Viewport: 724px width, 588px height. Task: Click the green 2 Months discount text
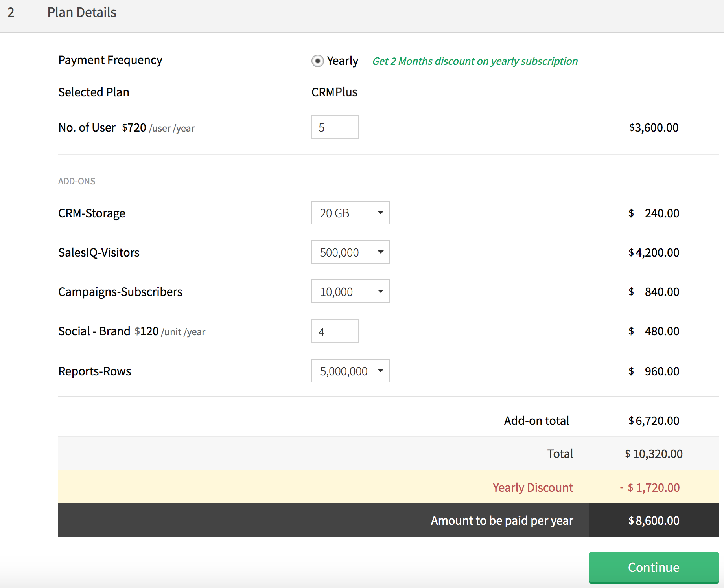[x=475, y=61]
